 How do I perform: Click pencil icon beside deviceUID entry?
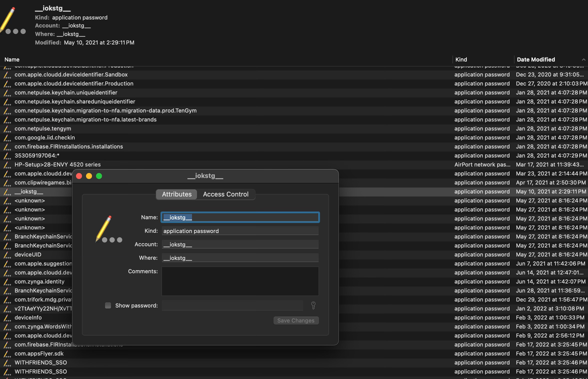(x=7, y=255)
